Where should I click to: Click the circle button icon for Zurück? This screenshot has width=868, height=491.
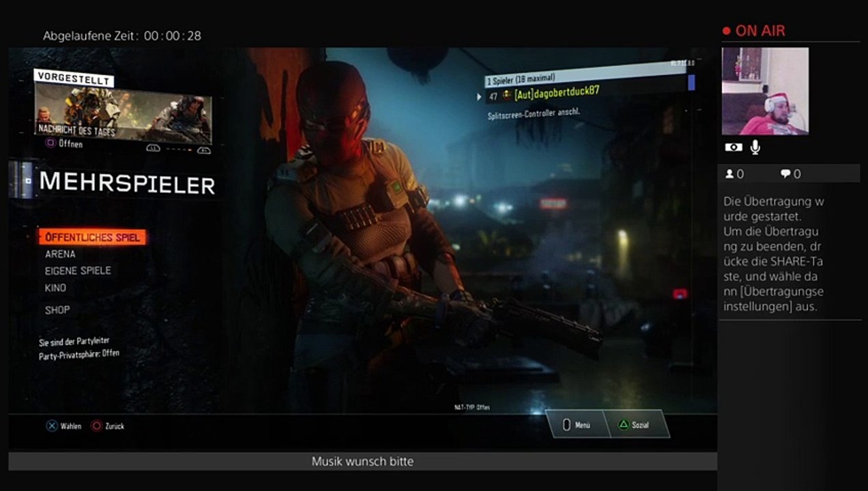pos(96,426)
